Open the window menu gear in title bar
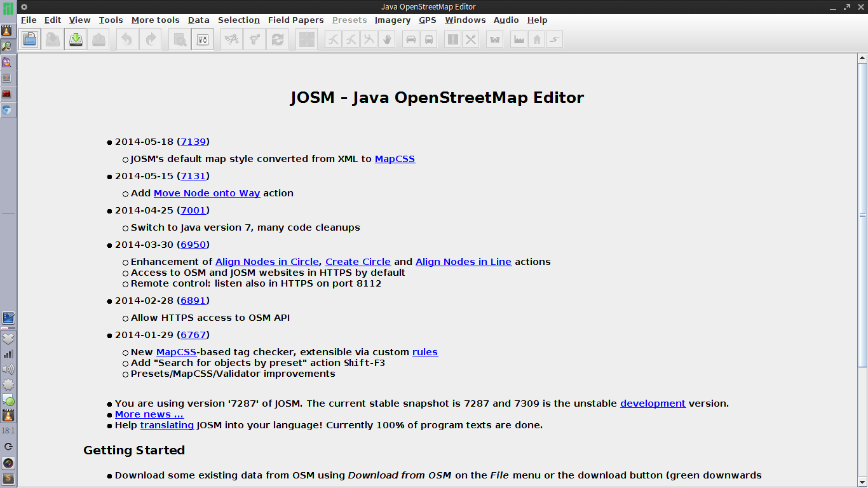 click(x=24, y=6)
